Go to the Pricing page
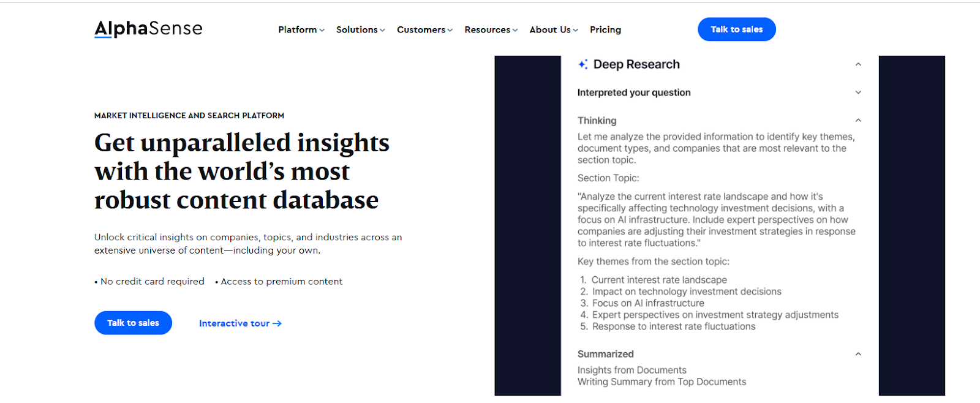 [605, 29]
